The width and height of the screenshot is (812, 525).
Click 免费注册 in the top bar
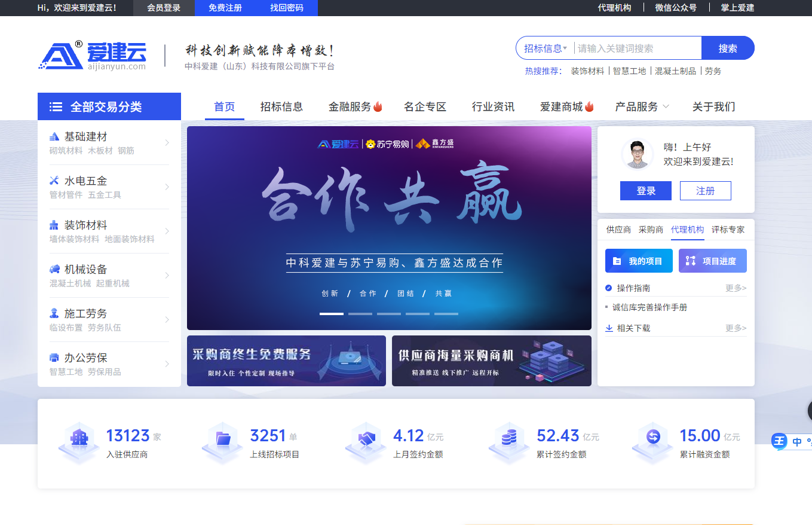click(225, 8)
